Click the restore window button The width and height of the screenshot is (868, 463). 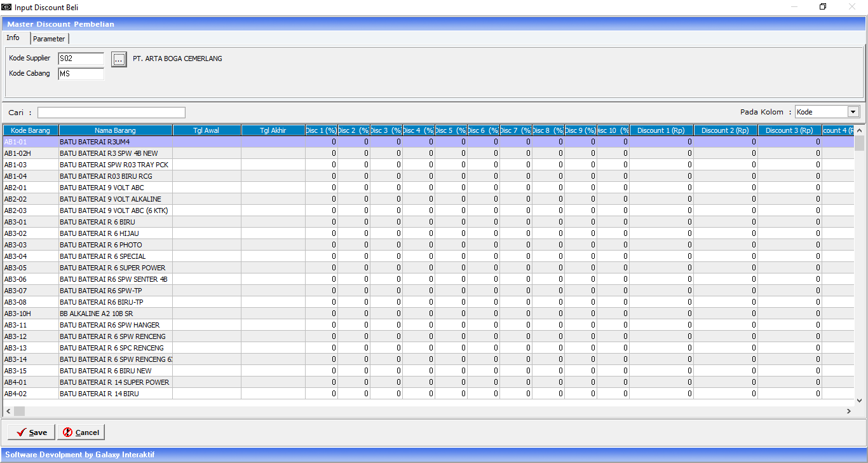click(823, 6)
